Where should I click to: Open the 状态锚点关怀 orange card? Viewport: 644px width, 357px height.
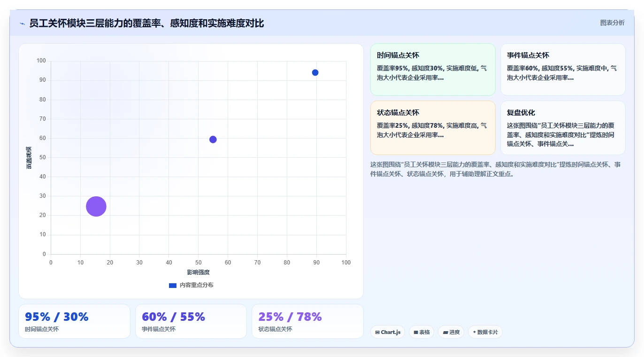(x=433, y=128)
